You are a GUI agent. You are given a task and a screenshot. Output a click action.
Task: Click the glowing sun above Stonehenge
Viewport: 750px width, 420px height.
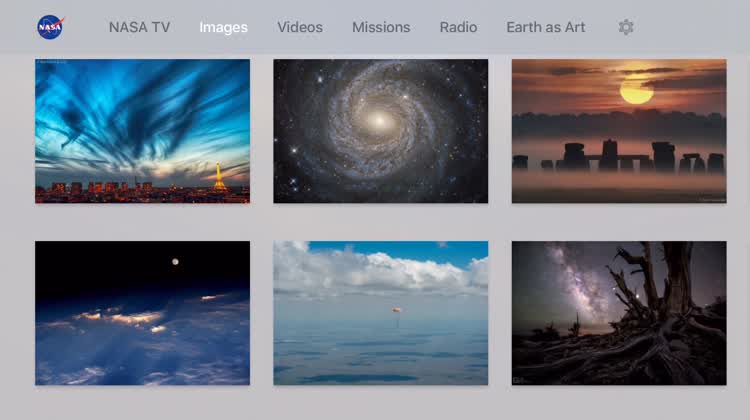(x=636, y=91)
